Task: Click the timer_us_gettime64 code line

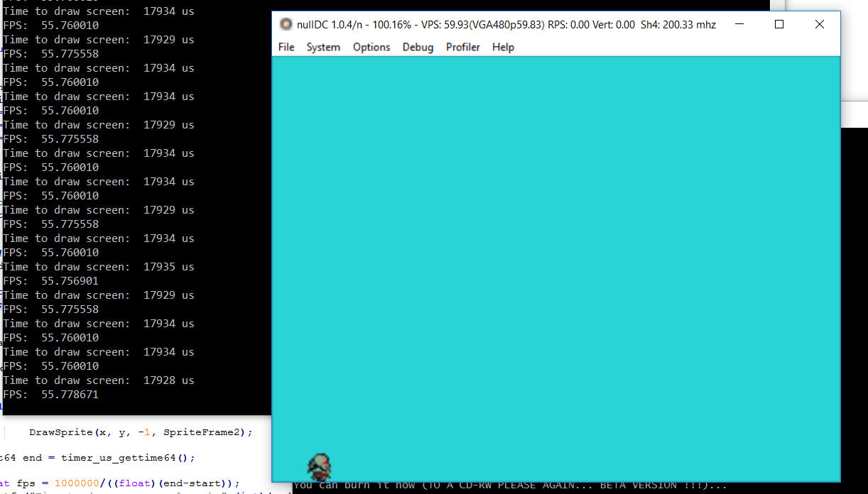Action: tap(97, 458)
